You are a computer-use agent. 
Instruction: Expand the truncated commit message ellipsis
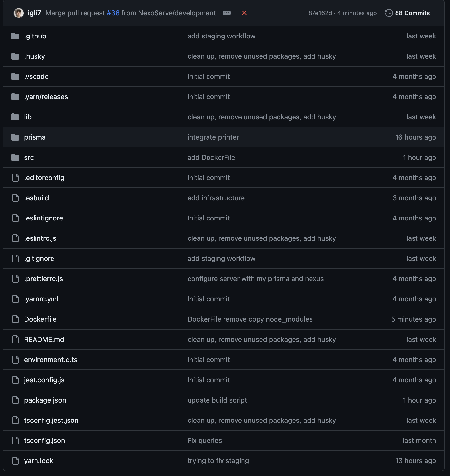coord(227,13)
